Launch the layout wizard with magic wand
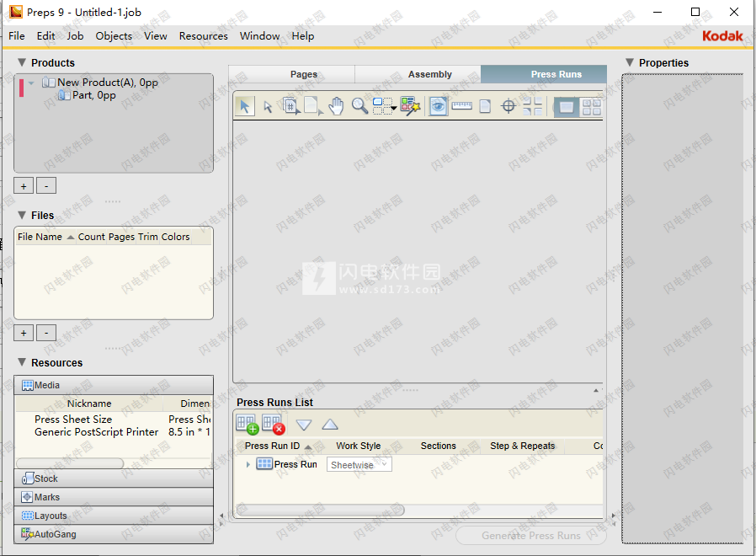Image resolution: width=756 pixels, height=556 pixels. [x=410, y=106]
